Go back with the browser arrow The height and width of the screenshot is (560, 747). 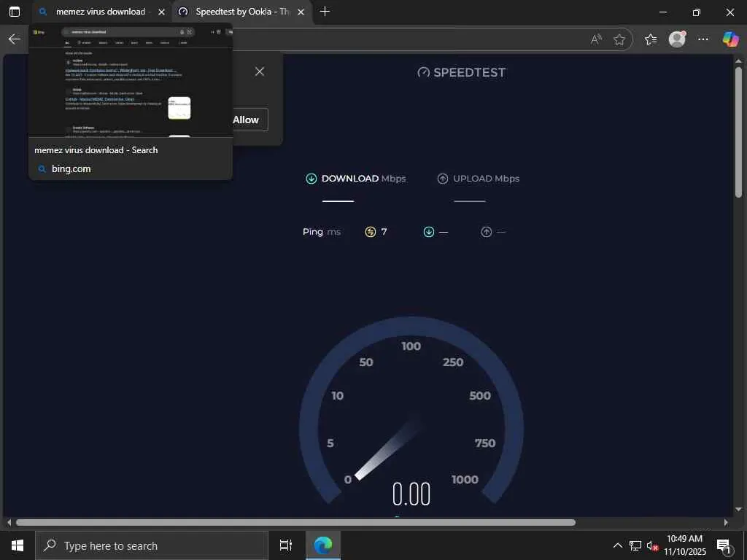[15, 39]
